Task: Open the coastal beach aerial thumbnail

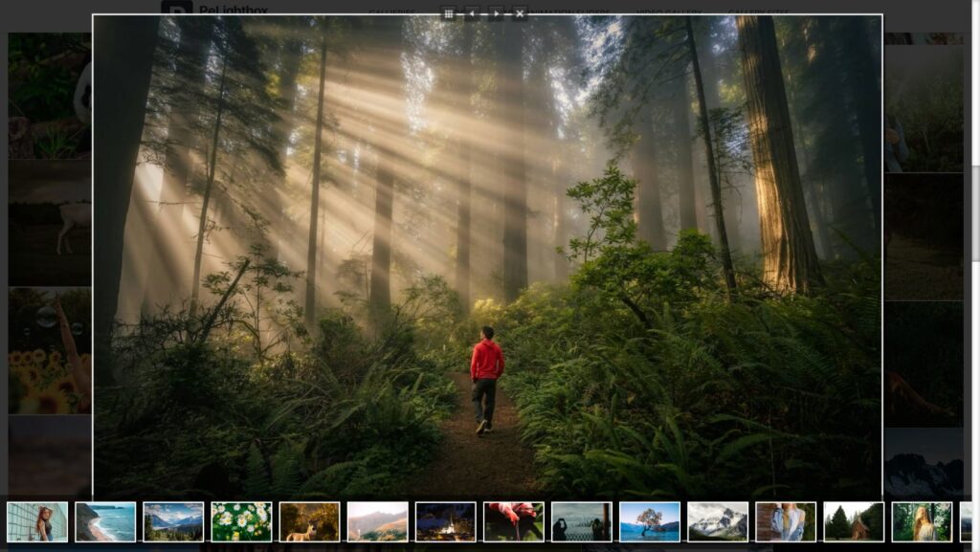Action: (105, 522)
